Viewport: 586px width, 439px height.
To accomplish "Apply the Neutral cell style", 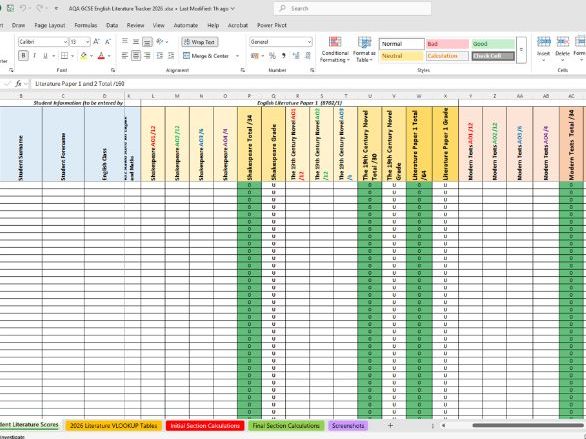I will coord(402,56).
